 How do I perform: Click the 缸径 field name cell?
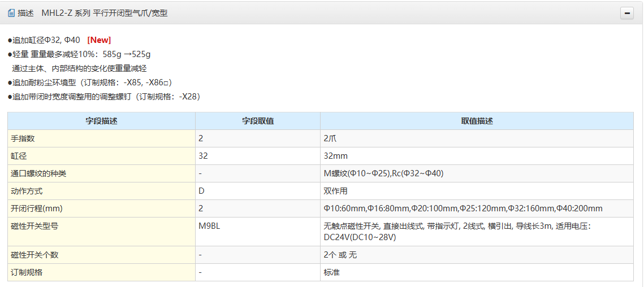(19, 156)
